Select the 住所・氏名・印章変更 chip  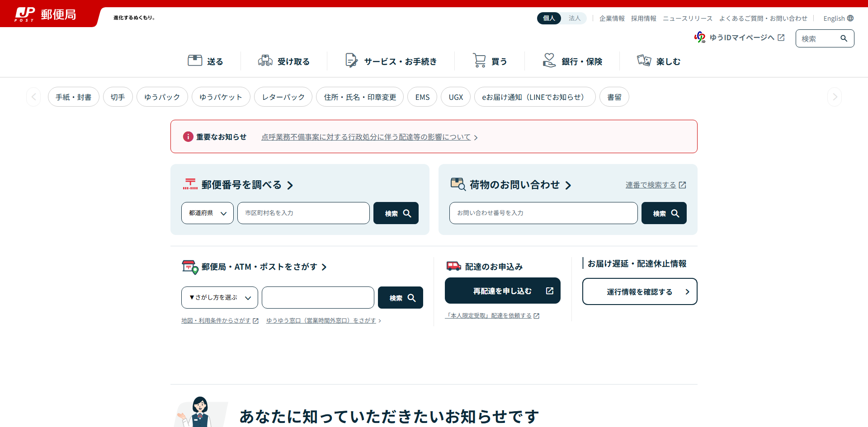pyautogui.click(x=360, y=97)
